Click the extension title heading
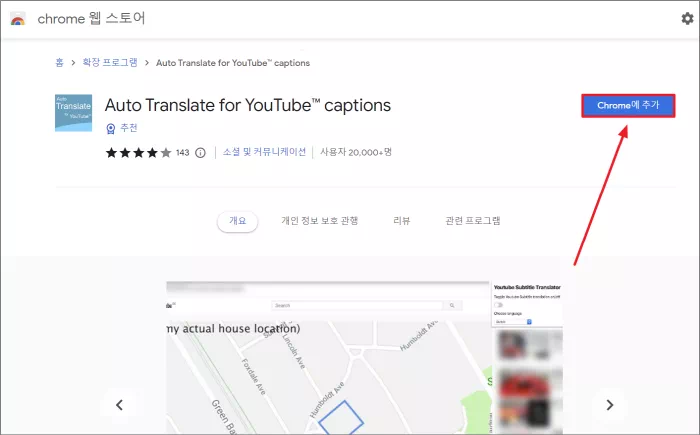 pos(248,105)
